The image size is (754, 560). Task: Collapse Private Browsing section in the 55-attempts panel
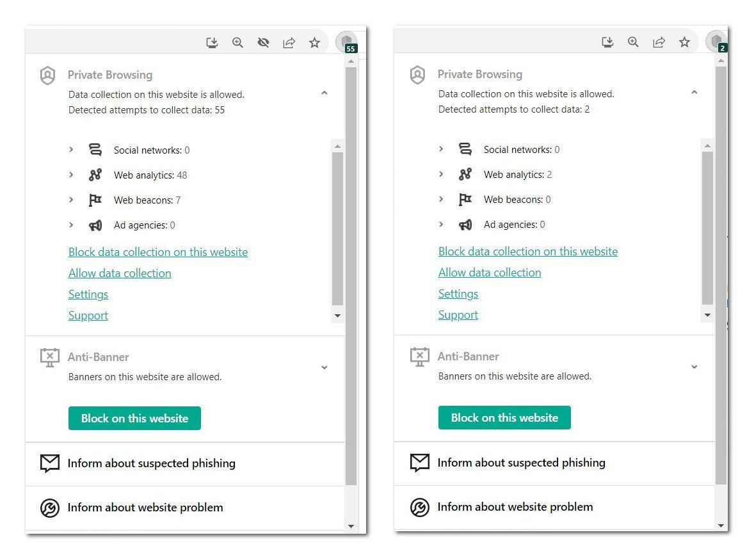point(324,93)
